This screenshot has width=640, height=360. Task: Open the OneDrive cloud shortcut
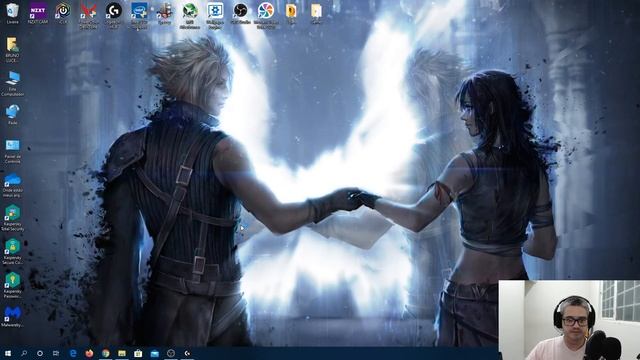point(12,185)
